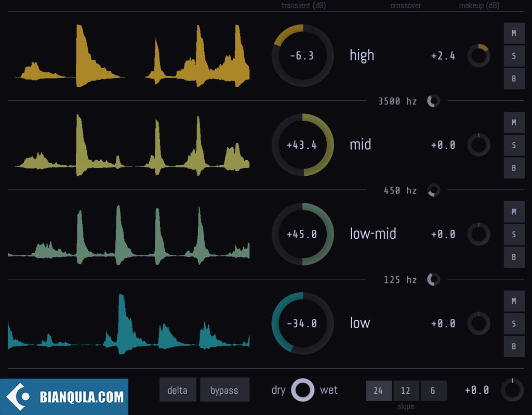Click the 450 hz crossover knob
The image size is (532, 415).
coord(434,190)
